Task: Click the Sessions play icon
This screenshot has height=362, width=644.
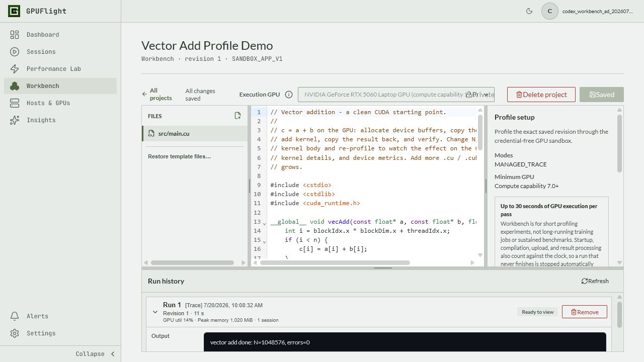Action: tap(15, 52)
